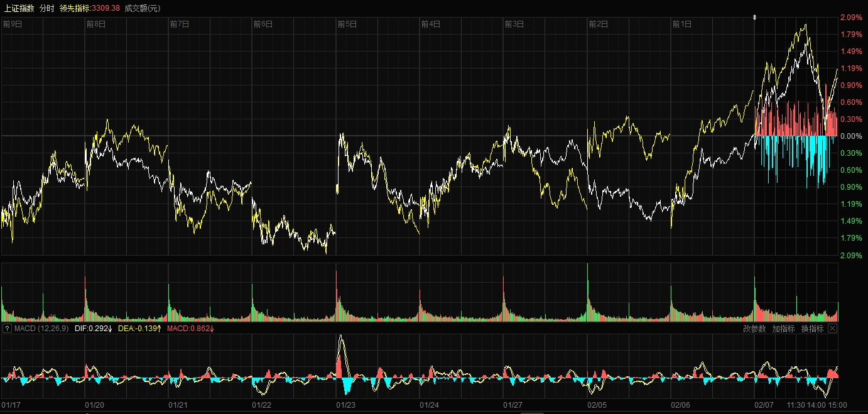Screen dimensions: 868x414
Task: Click 换指标 to switch indicator
Action: tap(812, 329)
